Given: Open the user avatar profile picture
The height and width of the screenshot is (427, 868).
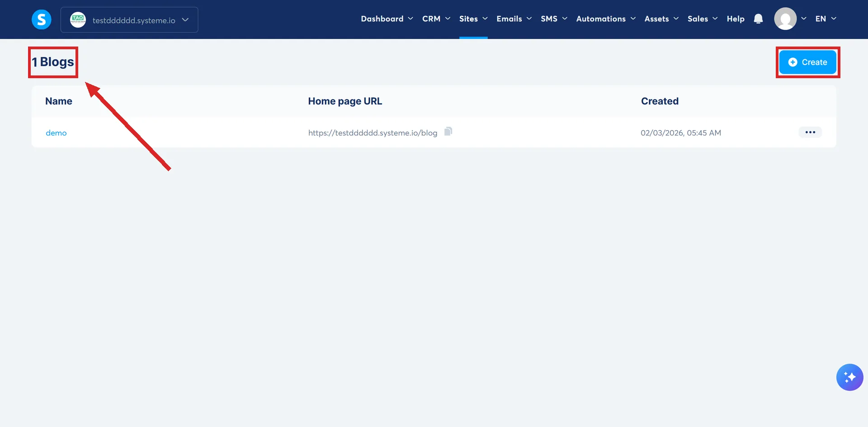Looking at the screenshot, I should pos(785,19).
